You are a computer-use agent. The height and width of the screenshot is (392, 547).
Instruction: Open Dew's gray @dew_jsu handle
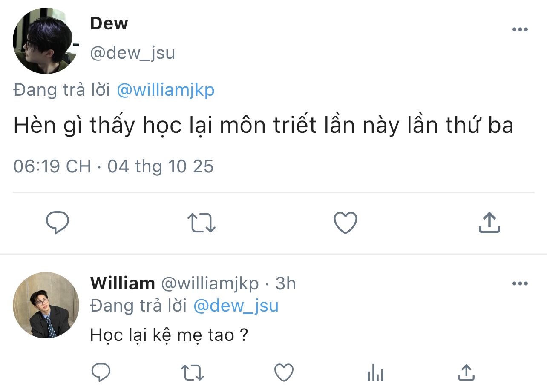click(132, 53)
